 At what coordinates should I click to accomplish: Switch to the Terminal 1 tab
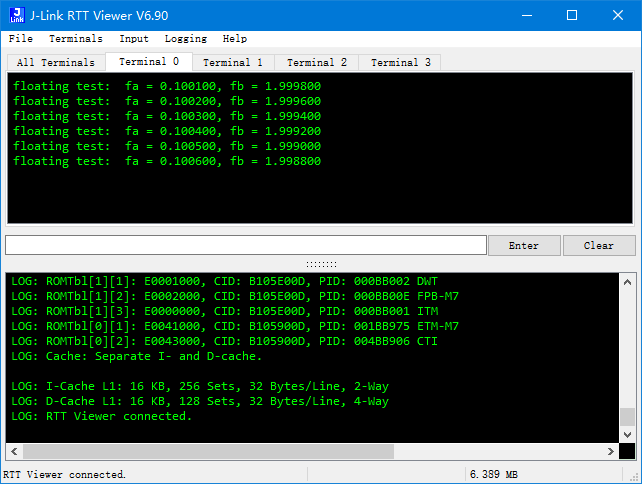click(x=233, y=62)
